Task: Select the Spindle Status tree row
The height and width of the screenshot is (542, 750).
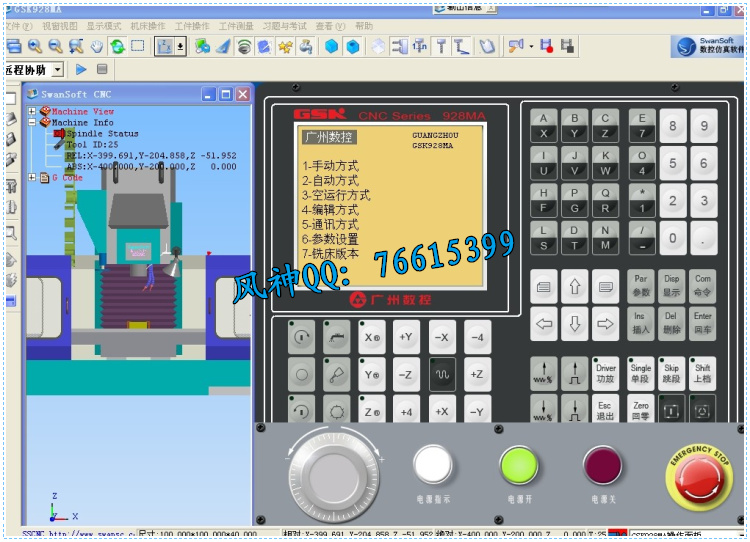Action: tap(102, 133)
